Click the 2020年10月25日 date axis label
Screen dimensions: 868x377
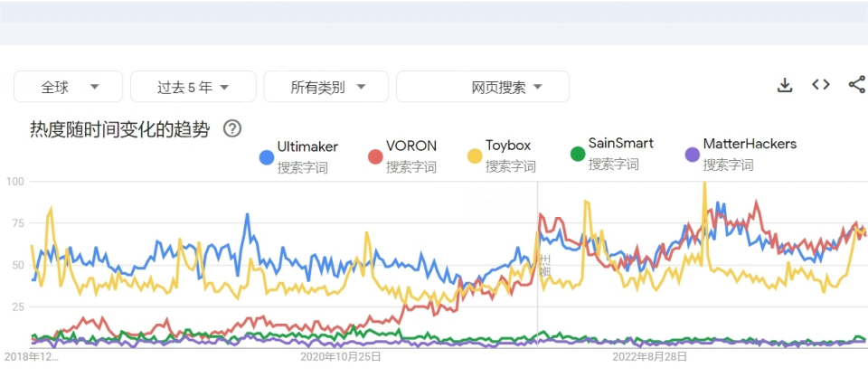point(341,356)
